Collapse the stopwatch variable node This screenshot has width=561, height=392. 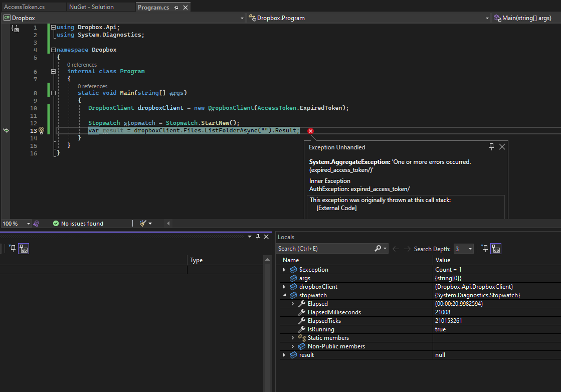284,295
